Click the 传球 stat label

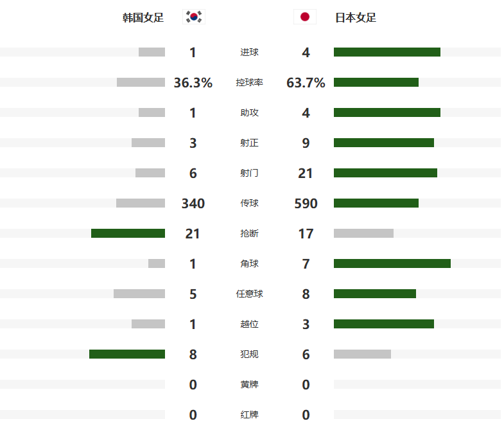[249, 204]
